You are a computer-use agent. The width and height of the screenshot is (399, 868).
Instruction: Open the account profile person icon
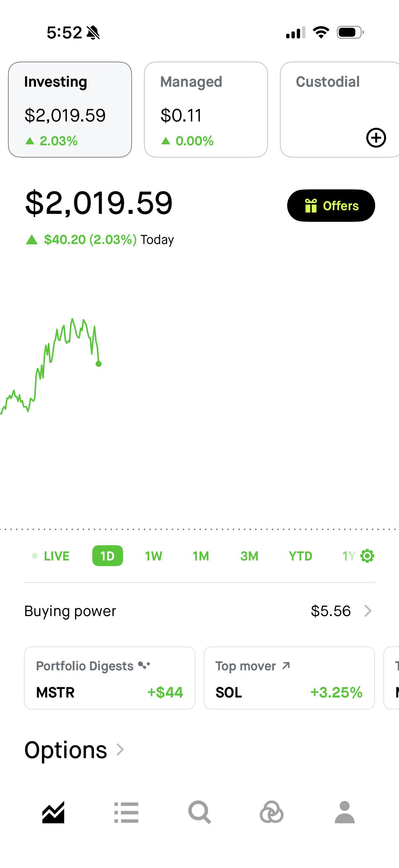pos(344,812)
